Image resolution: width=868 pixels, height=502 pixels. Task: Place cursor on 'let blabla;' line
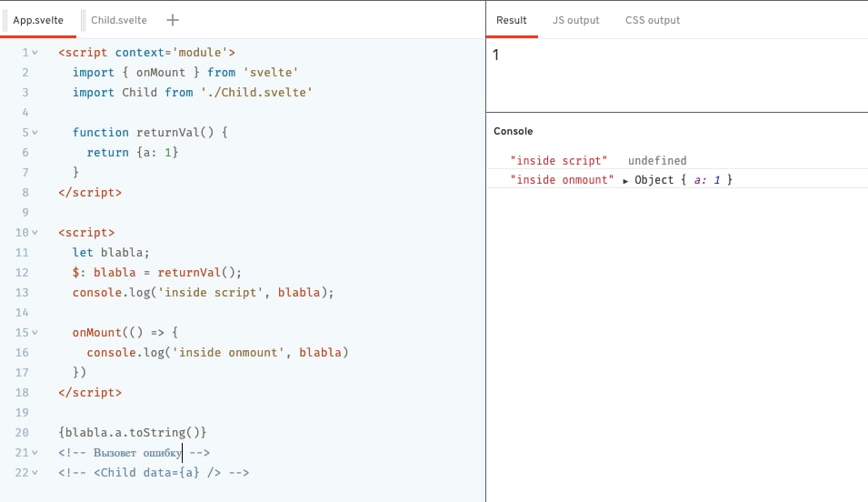[x=111, y=253]
